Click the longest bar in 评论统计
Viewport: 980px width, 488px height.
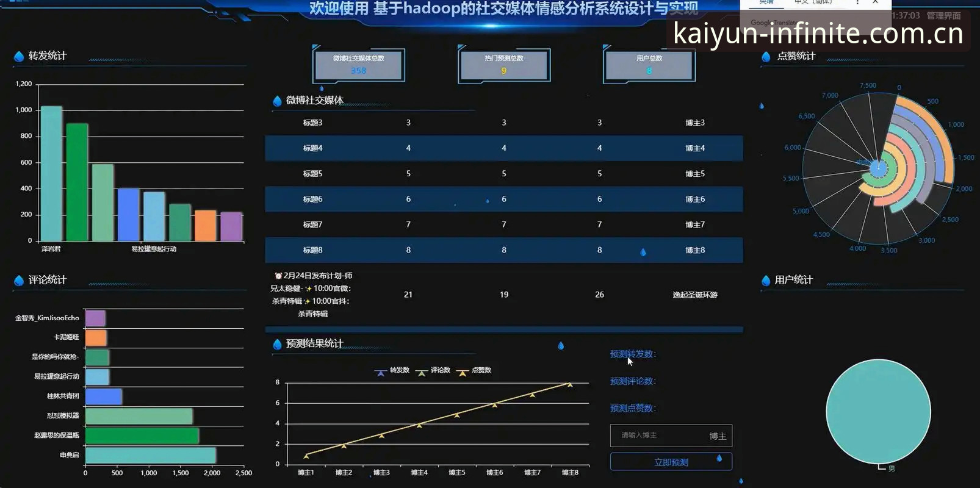click(151, 455)
